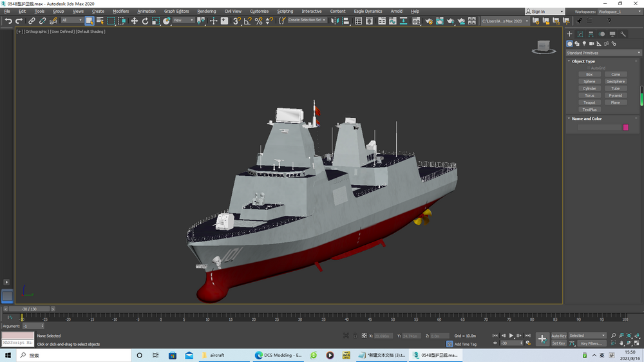Click the Select and Link chain icon
This screenshot has height=362, width=644.
click(31, 21)
